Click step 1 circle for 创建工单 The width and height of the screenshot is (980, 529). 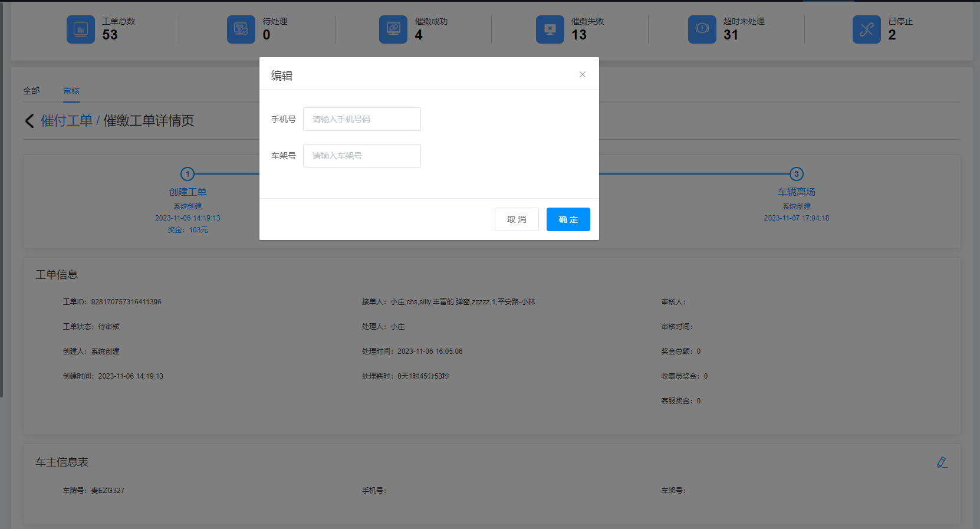[x=188, y=174]
